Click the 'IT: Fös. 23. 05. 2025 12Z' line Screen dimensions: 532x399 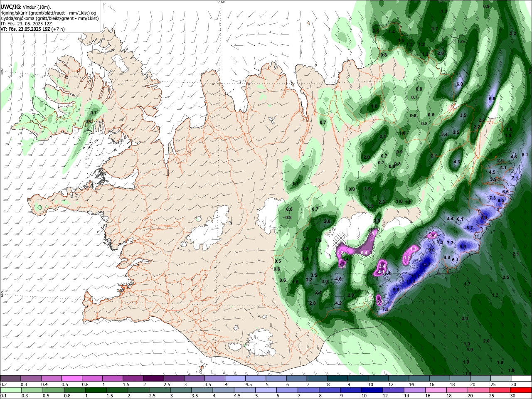click(x=26, y=24)
